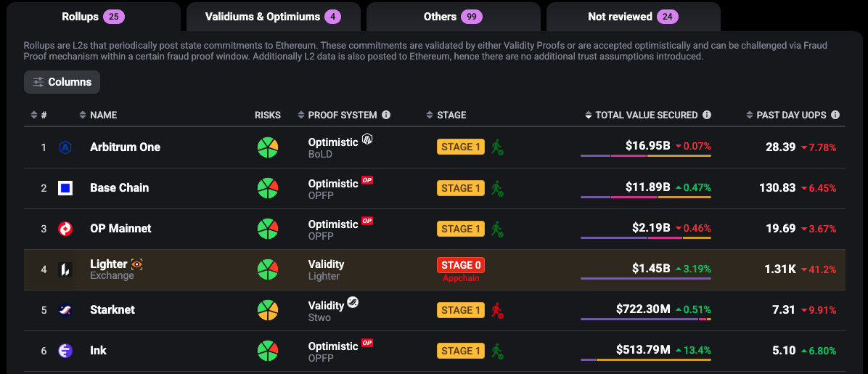
Task: Open the OP Mainnet project link
Action: tap(120, 229)
